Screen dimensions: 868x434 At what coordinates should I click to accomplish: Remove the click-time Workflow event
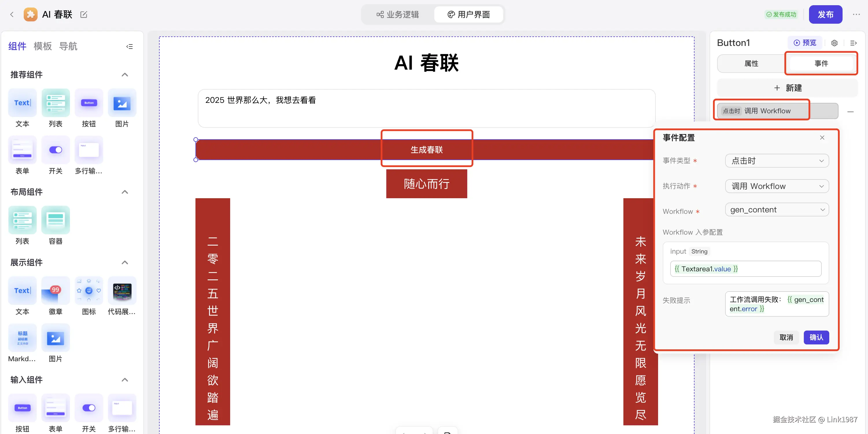[850, 112]
